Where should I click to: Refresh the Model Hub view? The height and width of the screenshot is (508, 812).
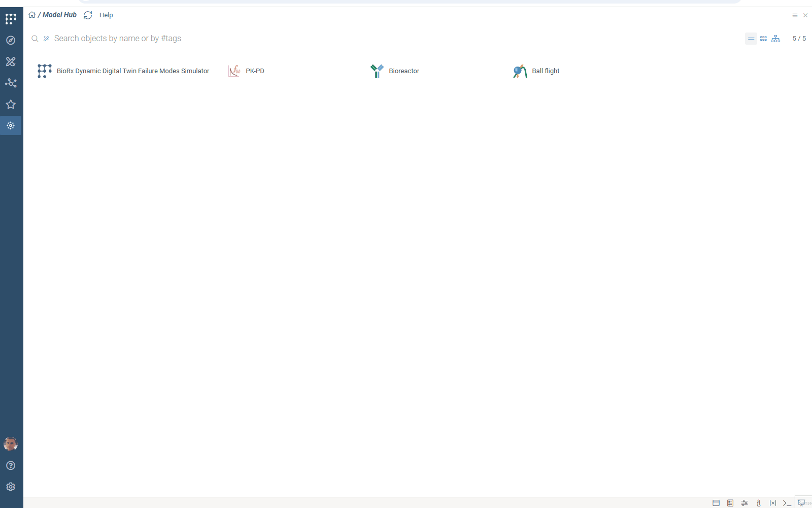88,15
